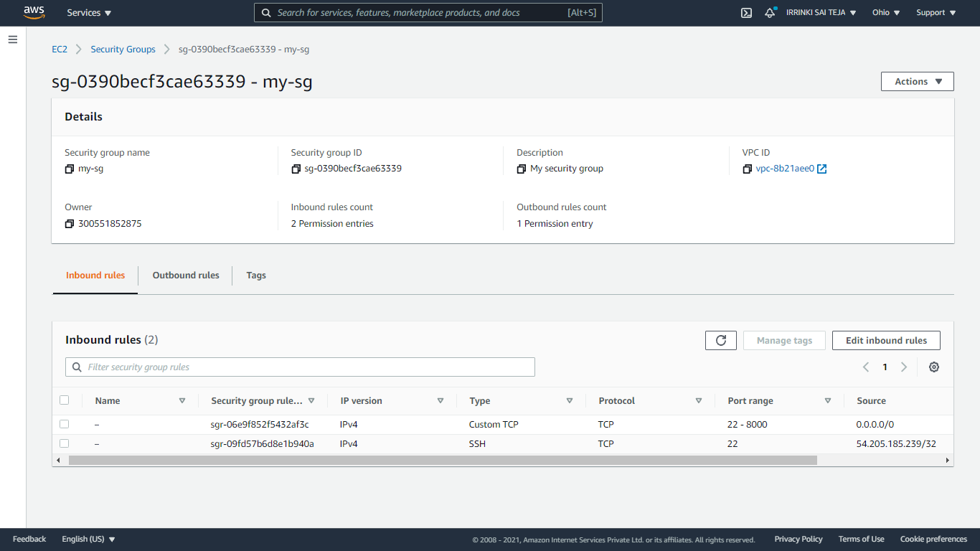
Task: Expand the Services menu
Action: point(89,13)
